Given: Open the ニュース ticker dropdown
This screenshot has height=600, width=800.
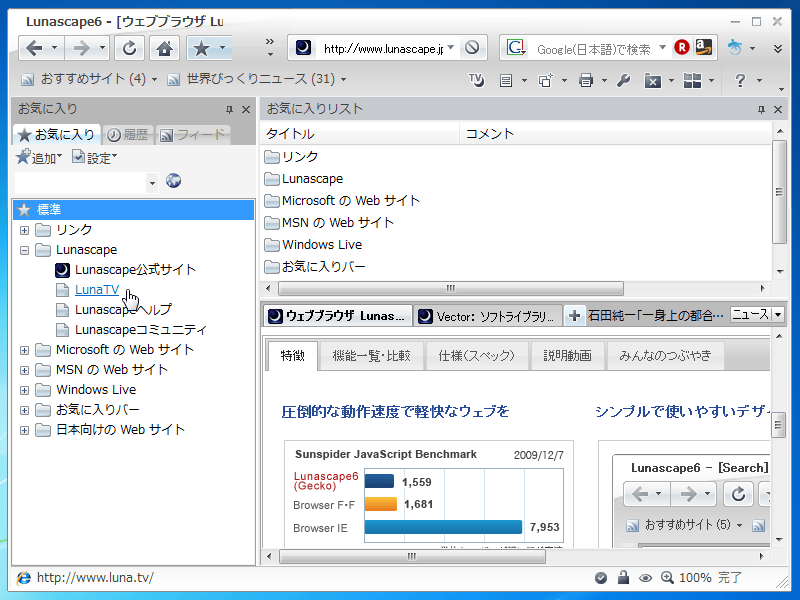Looking at the screenshot, I should coord(778,315).
